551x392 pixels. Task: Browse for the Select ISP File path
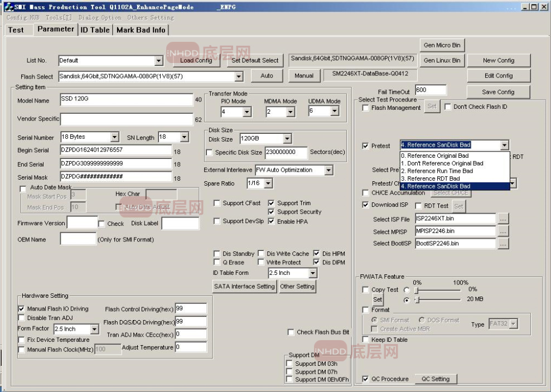click(503, 219)
